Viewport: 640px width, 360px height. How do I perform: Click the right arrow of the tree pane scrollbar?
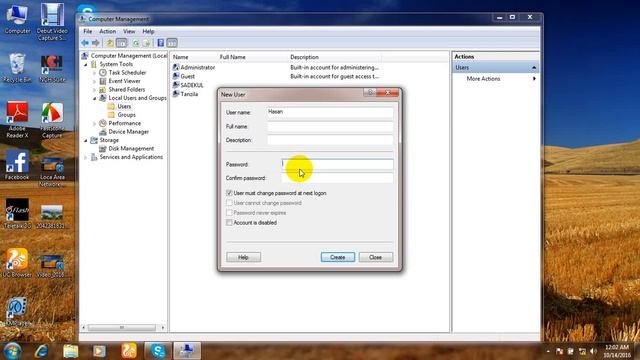163,328
